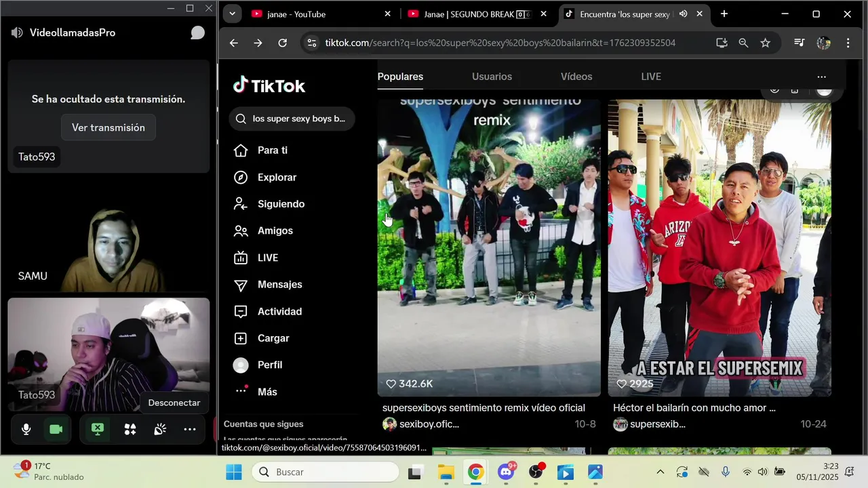Screen dimensions: 868x488
Task: Click install app icon in address bar
Action: [722, 43]
